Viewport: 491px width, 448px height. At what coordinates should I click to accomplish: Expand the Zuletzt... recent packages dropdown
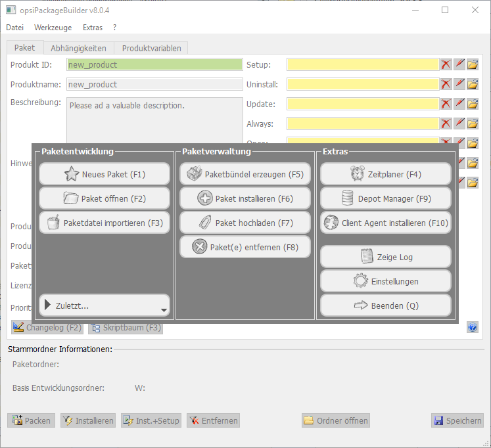(x=105, y=305)
